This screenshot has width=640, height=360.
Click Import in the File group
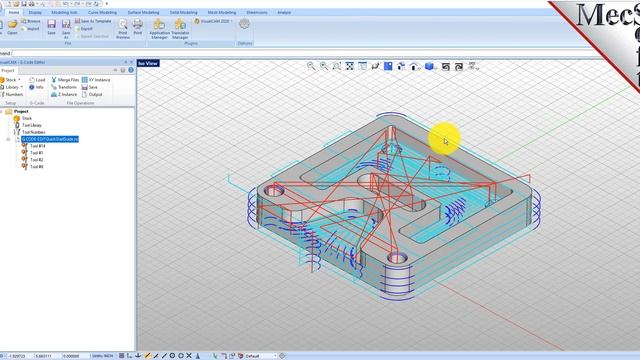click(x=31, y=29)
